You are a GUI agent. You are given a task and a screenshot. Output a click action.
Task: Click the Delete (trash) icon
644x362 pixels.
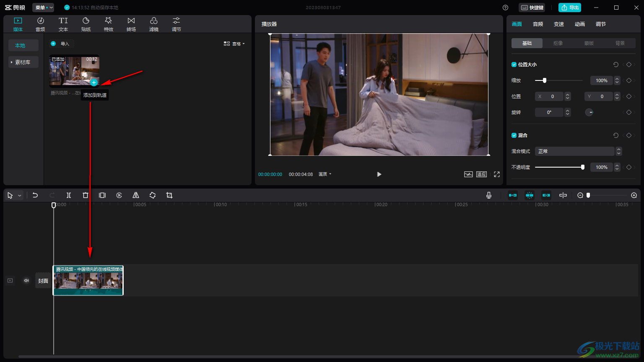click(86, 195)
